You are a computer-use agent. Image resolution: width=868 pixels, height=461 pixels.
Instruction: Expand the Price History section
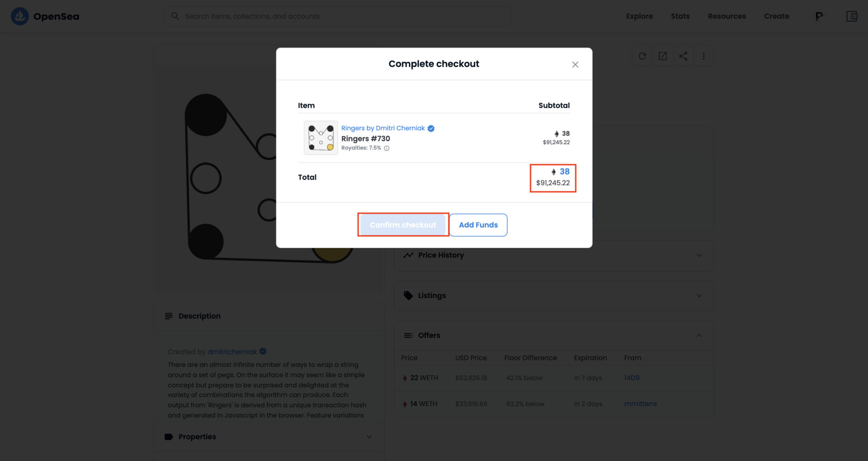pos(699,255)
